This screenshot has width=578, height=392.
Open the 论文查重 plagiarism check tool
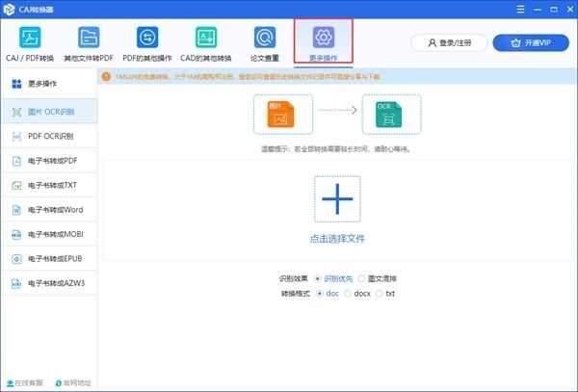click(x=265, y=38)
